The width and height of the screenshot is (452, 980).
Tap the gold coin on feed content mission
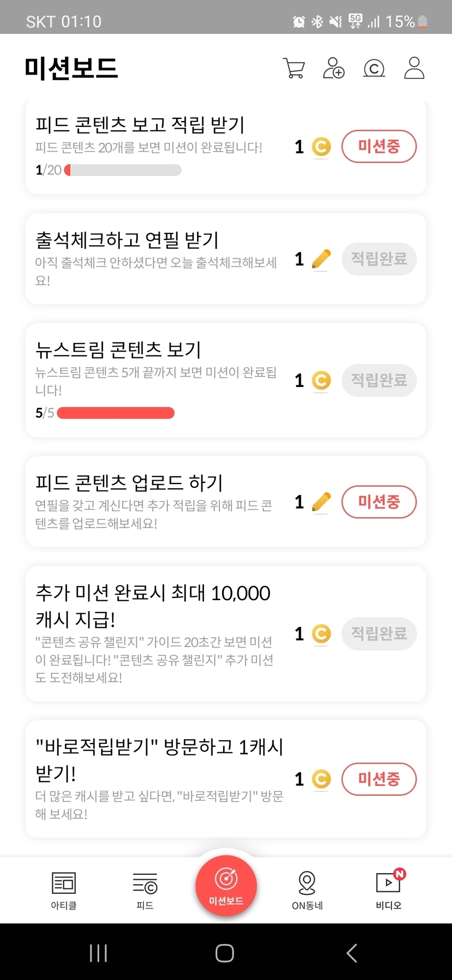(321, 147)
